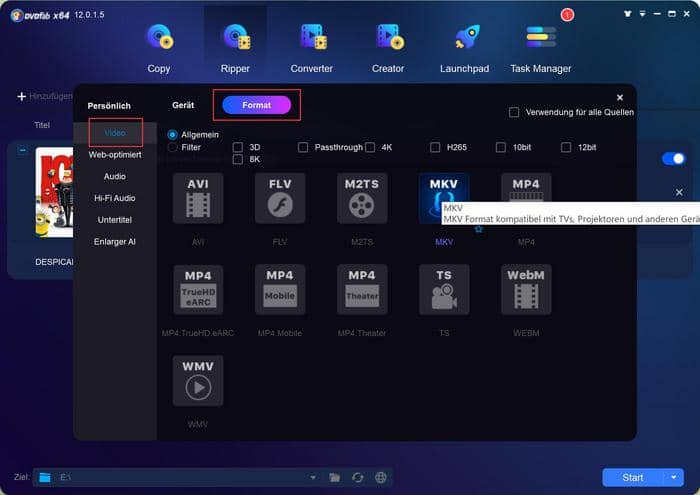Select Enlarger AI in the sidebar
This screenshot has height=495, width=700.
tap(115, 242)
